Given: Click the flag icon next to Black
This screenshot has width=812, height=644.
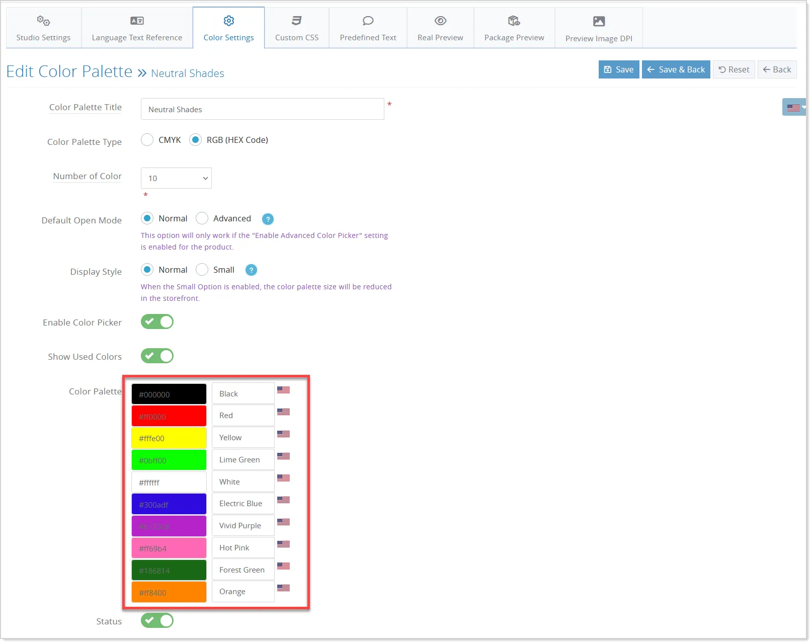Looking at the screenshot, I should [283, 390].
